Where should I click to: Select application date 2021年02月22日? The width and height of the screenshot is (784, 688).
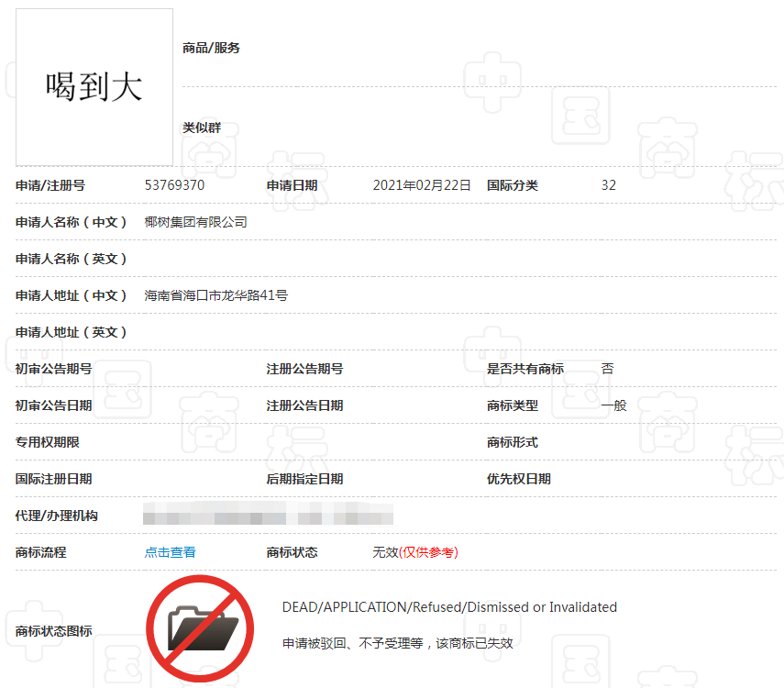[422, 185]
